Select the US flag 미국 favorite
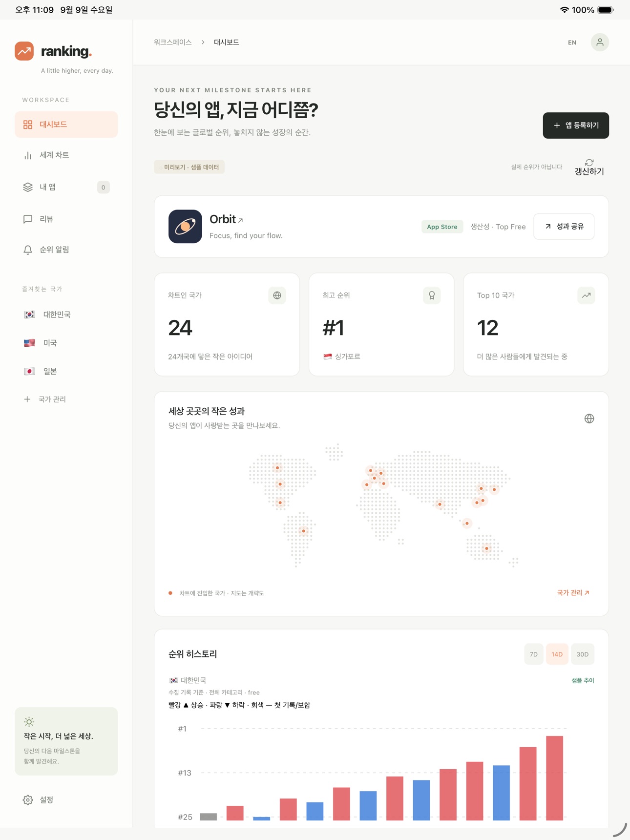This screenshot has width=630, height=840. tap(29, 343)
